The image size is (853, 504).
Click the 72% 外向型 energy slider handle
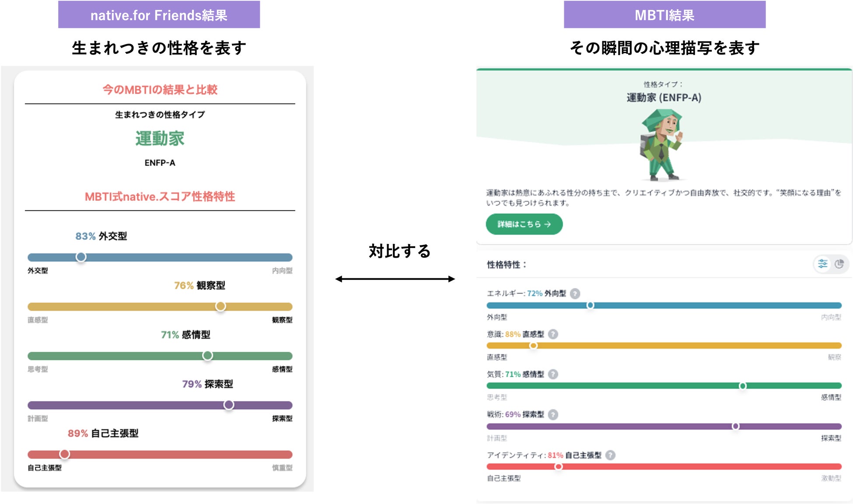point(590,305)
